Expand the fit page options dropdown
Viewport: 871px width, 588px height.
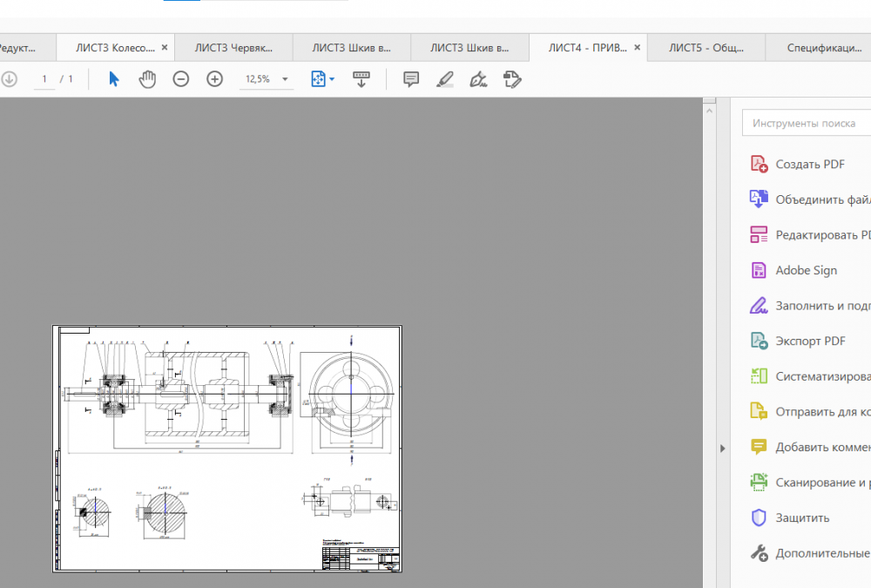332,79
